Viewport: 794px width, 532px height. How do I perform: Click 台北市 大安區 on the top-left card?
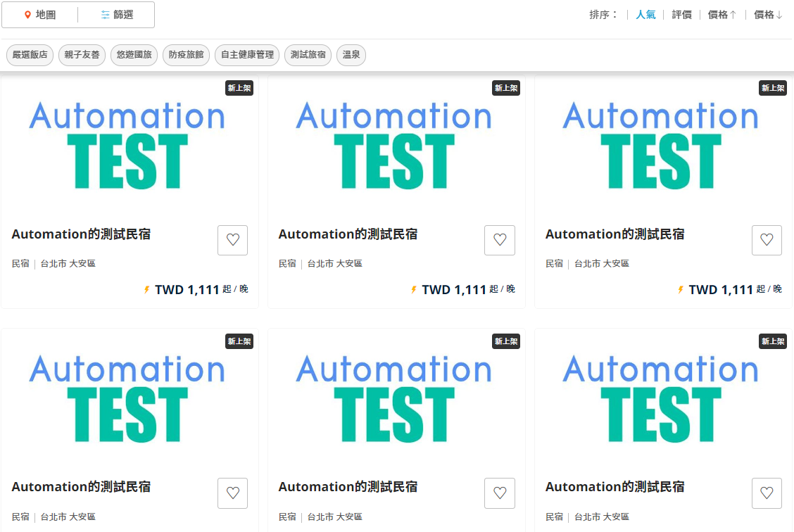click(x=68, y=263)
